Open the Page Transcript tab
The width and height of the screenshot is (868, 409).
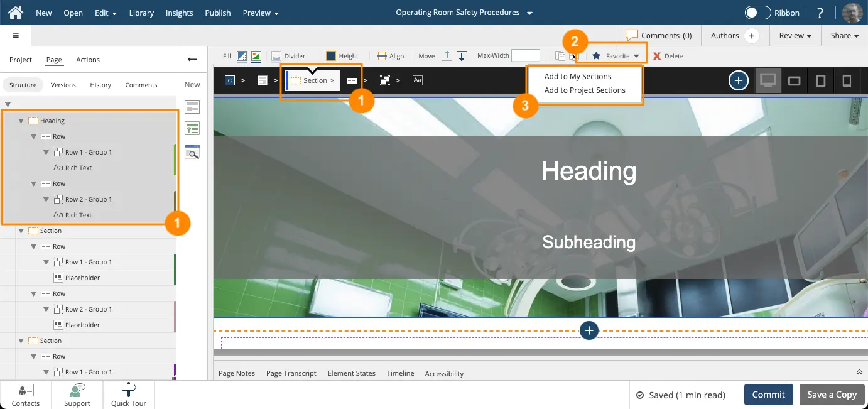291,373
